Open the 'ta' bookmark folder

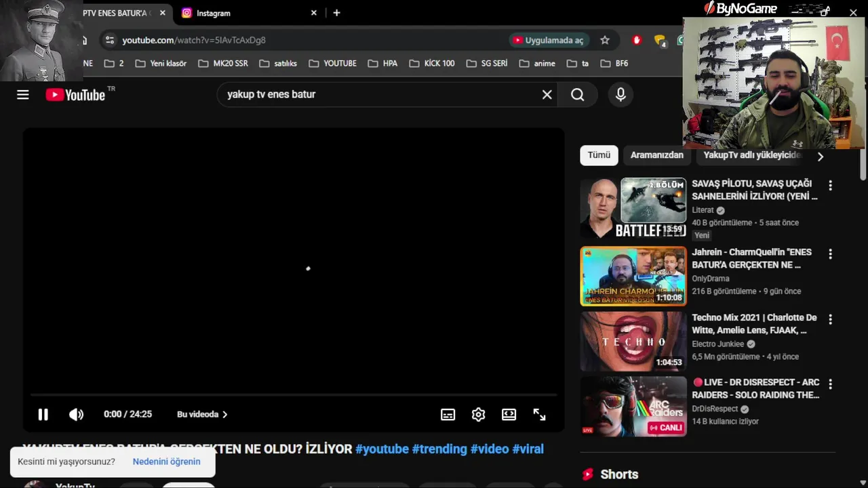[577, 63]
